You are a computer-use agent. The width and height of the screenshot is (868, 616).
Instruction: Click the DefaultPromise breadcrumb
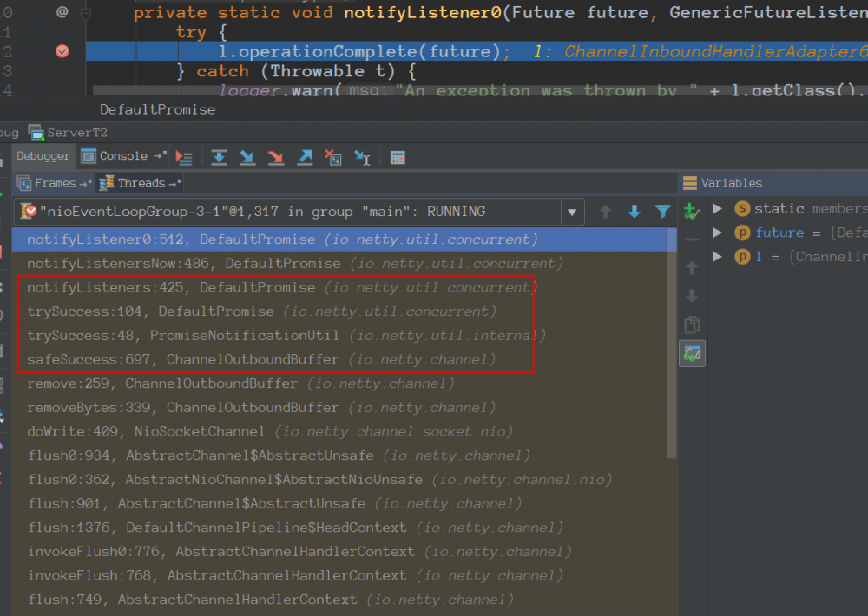click(x=157, y=109)
